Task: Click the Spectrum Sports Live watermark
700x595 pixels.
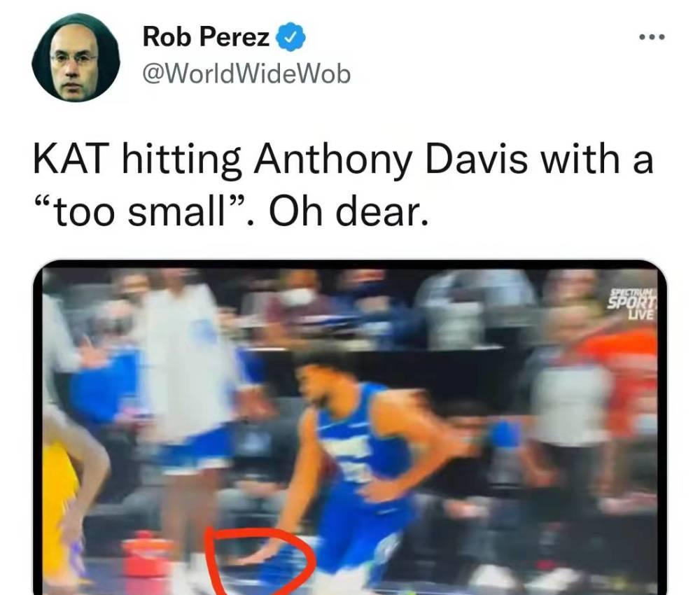Action: click(x=633, y=304)
